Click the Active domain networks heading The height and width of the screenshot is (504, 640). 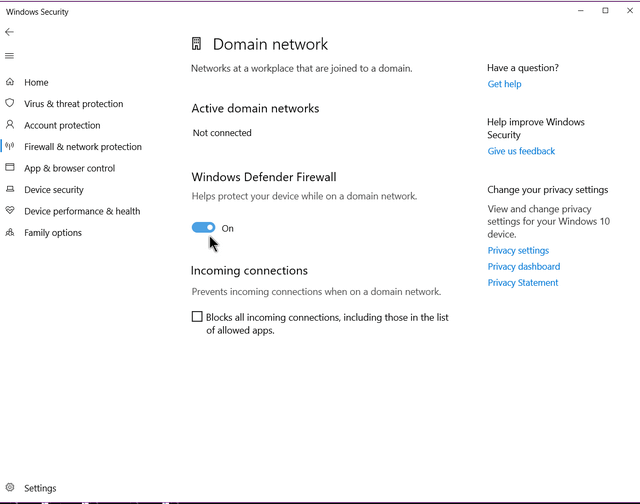click(255, 109)
